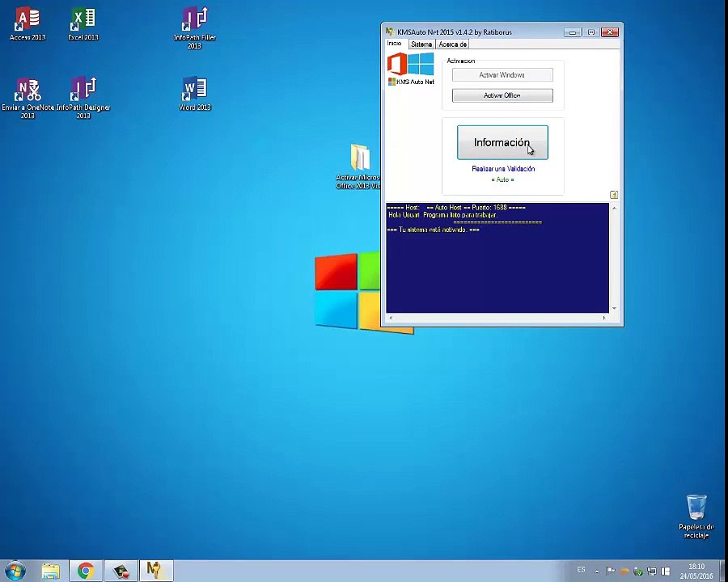Click the ES language indicator
The width and height of the screenshot is (728, 582).
click(x=581, y=569)
